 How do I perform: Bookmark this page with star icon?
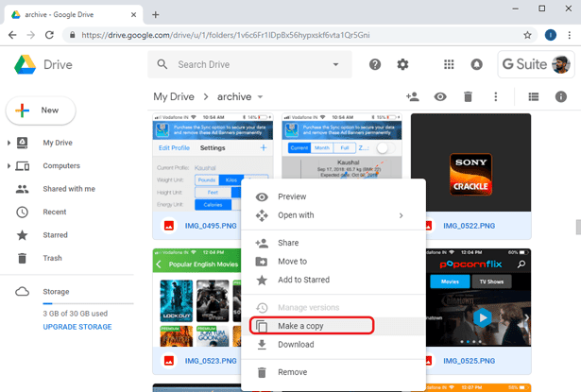527,35
